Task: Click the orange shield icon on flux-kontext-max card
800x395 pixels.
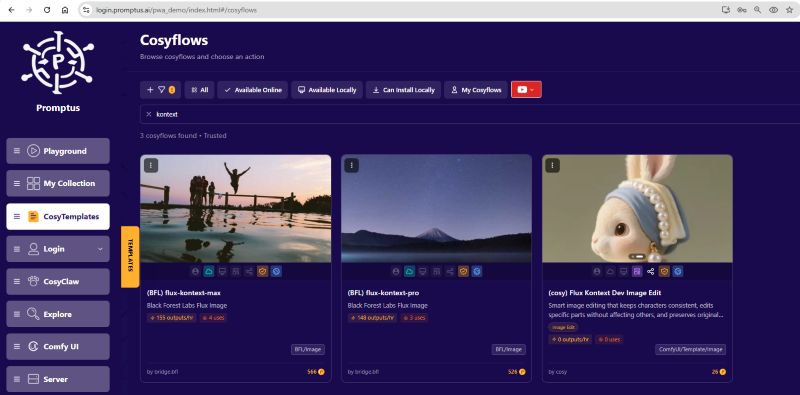Action: click(263, 271)
